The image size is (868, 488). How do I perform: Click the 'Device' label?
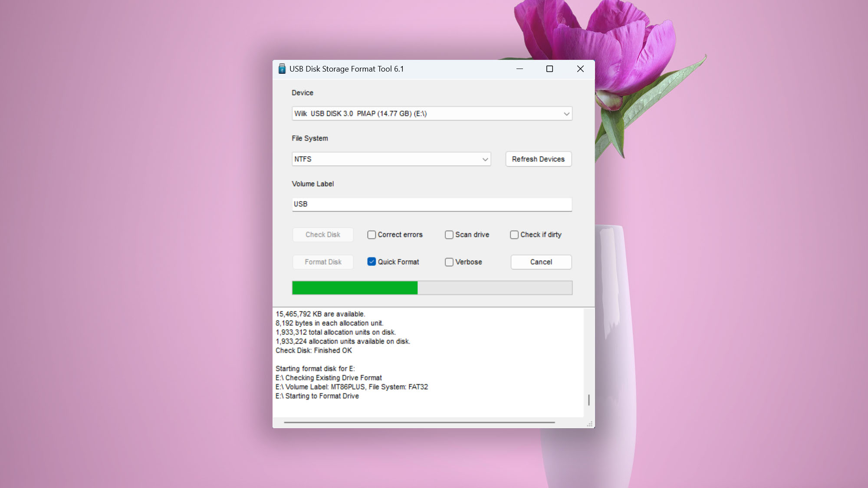302,93
